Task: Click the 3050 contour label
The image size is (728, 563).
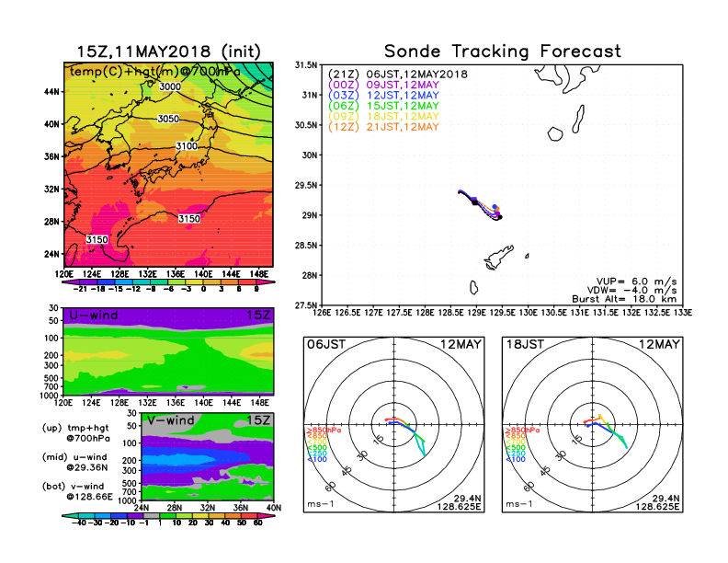Action: pos(168,119)
